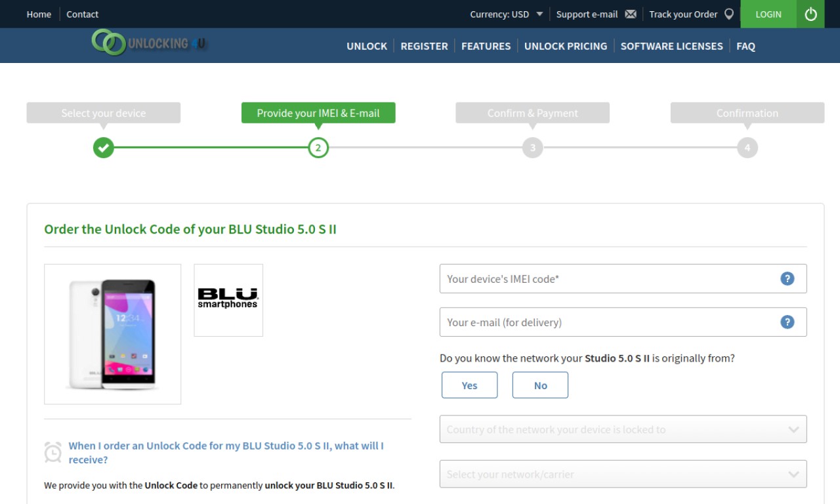Screen dimensions: 840x504
Task: Open the REGISTER menu item
Action: [424, 46]
